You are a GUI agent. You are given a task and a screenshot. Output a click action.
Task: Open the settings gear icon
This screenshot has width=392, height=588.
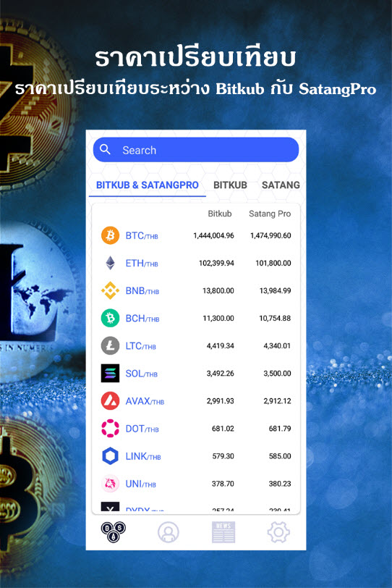pyautogui.click(x=278, y=532)
